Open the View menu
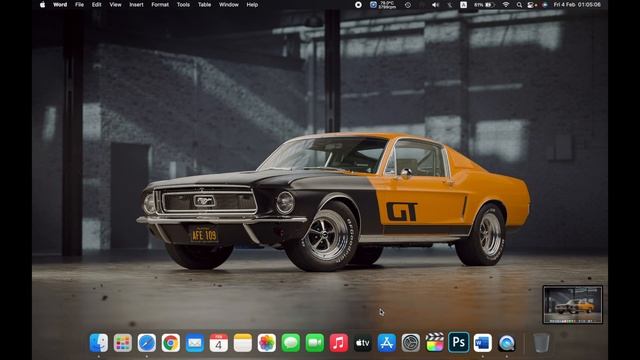640x360 pixels. [x=116, y=5]
